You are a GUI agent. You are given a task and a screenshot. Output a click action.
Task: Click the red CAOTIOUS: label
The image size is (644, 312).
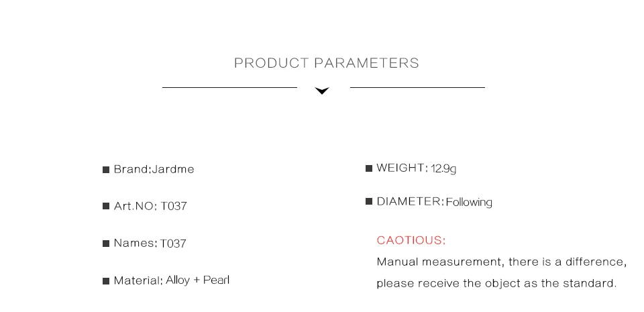point(411,240)
